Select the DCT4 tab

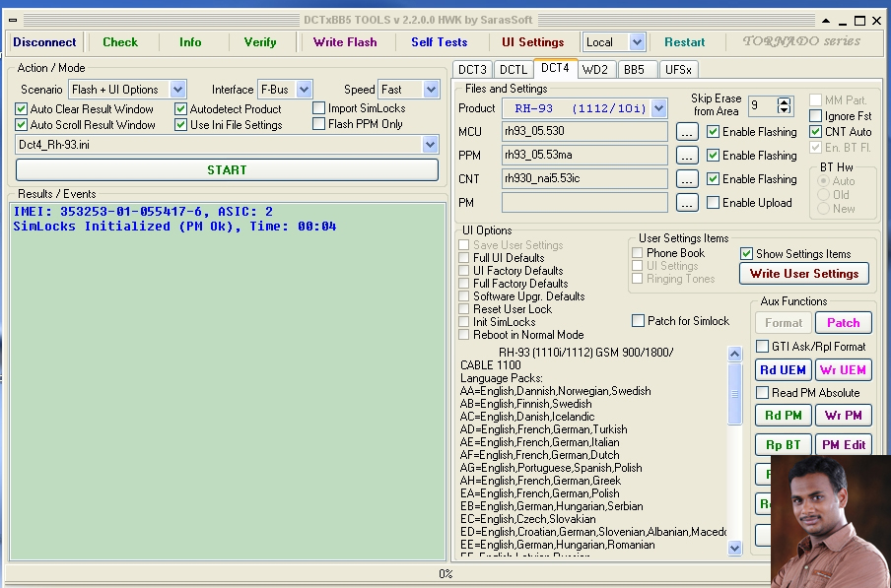click(x=555, y=68)
